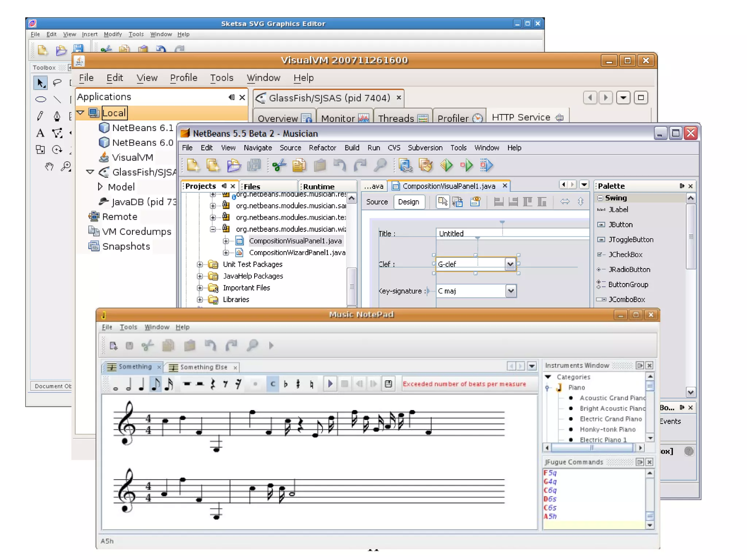The image size is (747, 560).
Task: Switch to Source view in form editor
Action: click(377, 202)
